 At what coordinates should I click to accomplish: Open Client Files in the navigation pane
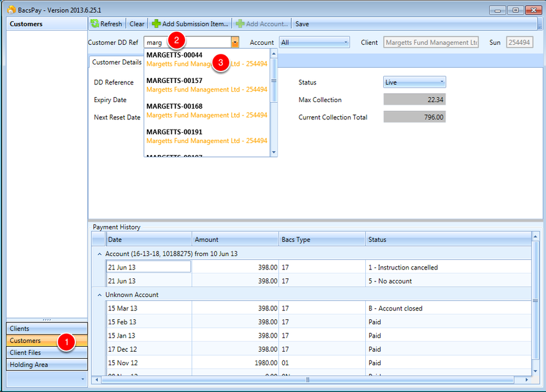(x=47, y=352)
